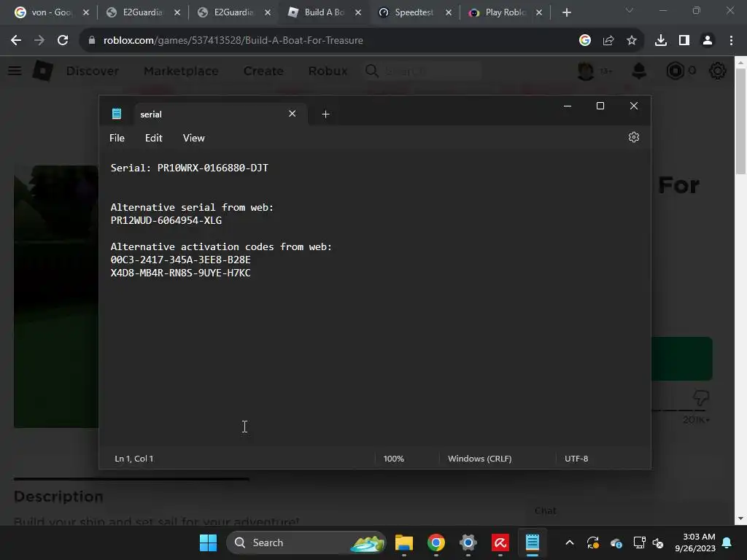
Task: Open the Avira icon in taskbar
Action: click(x=500, y=542)
